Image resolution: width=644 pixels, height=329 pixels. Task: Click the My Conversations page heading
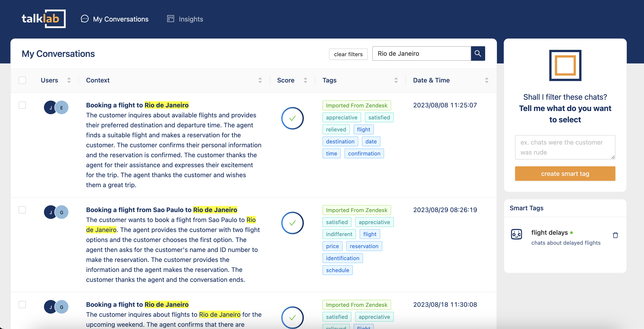(x=58, y=54)
